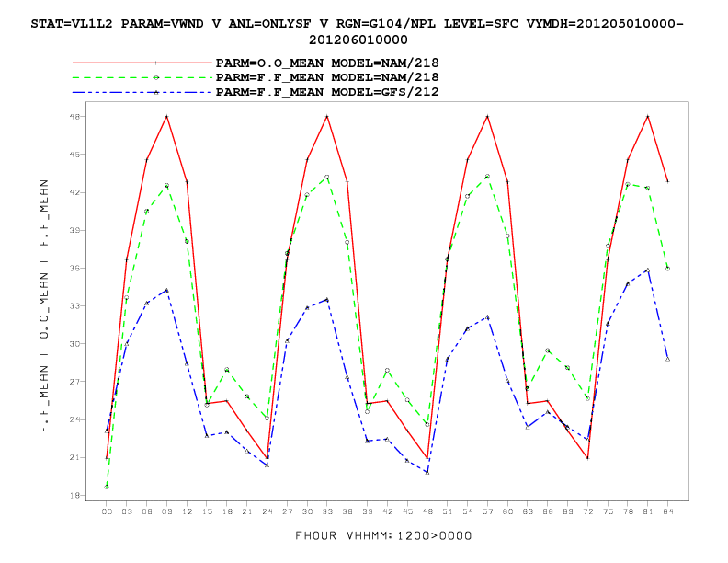
Task: Click y-axis tick label 45
Action: tap(74, 155)
